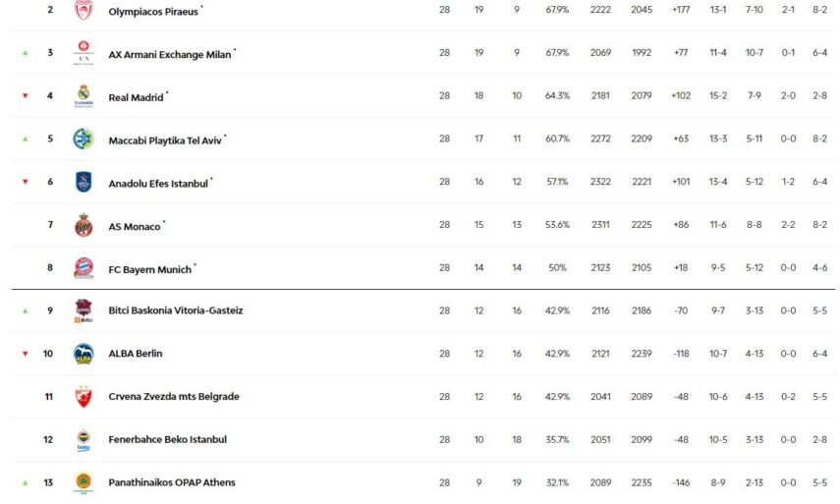Open the Fenerbahce Beko Istanbul link
This screenshot has height=504, width=840.
[167, 439]
